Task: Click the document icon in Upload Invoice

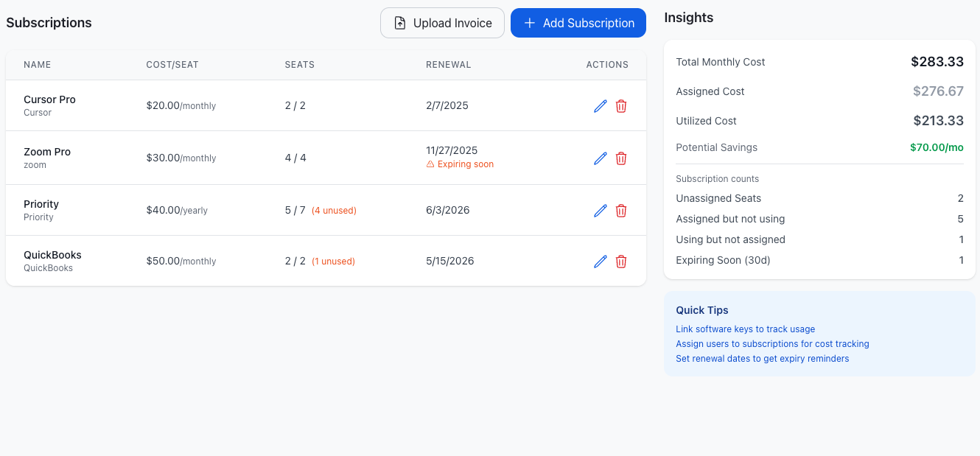Action: [400, 23]
